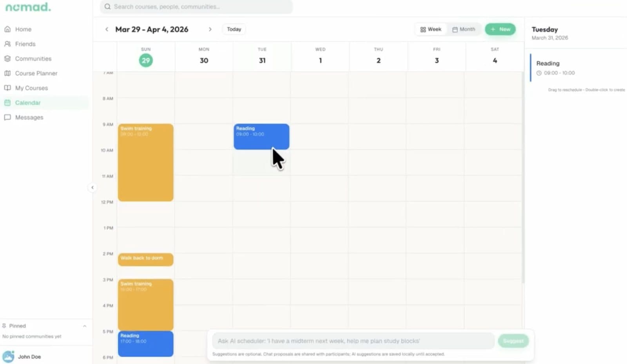Image resolution: width=627 pixels, height=364 pixels.
Task: Click the Suggest button
Action: (x=513, y=341)
